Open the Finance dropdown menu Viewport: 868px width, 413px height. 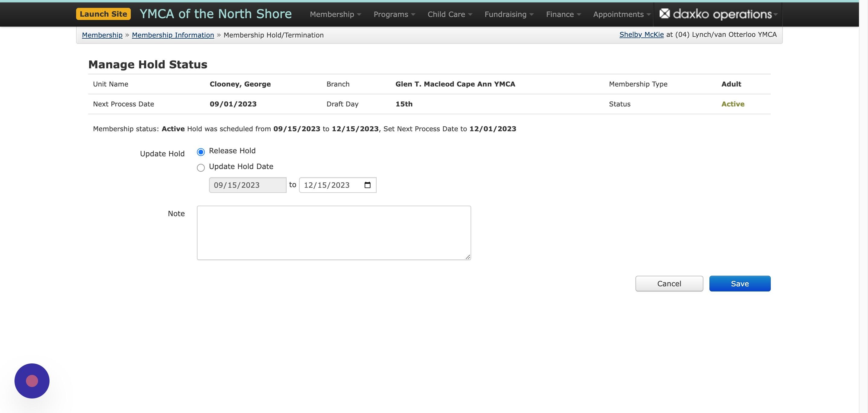563,14
